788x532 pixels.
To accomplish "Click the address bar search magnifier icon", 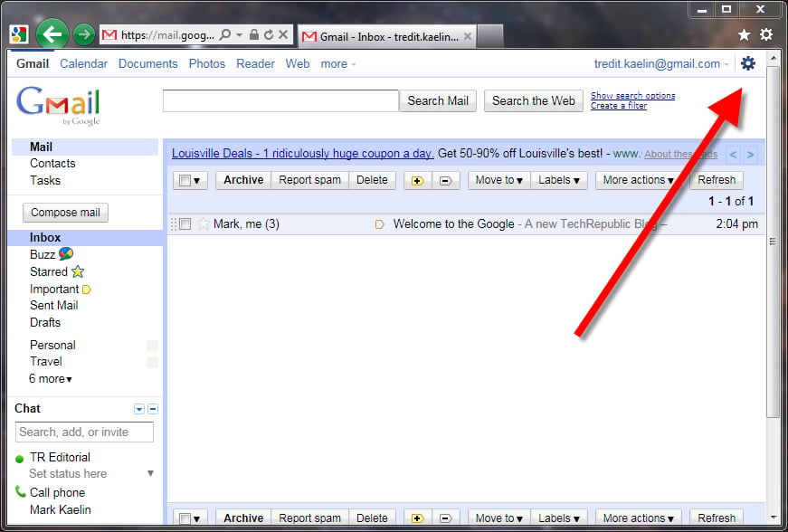I will tap(225, 34).
